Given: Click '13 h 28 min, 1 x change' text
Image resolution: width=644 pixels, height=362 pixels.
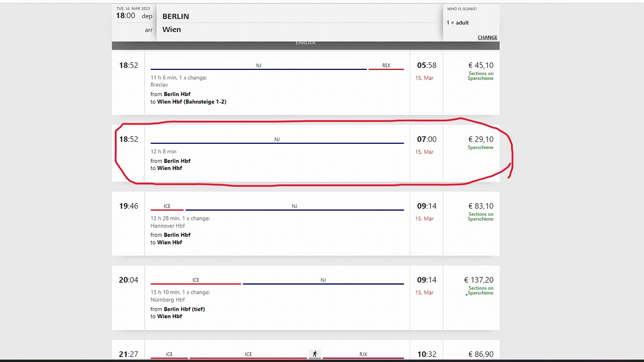Looking at the screenshot, I should [x=180, y=218].
